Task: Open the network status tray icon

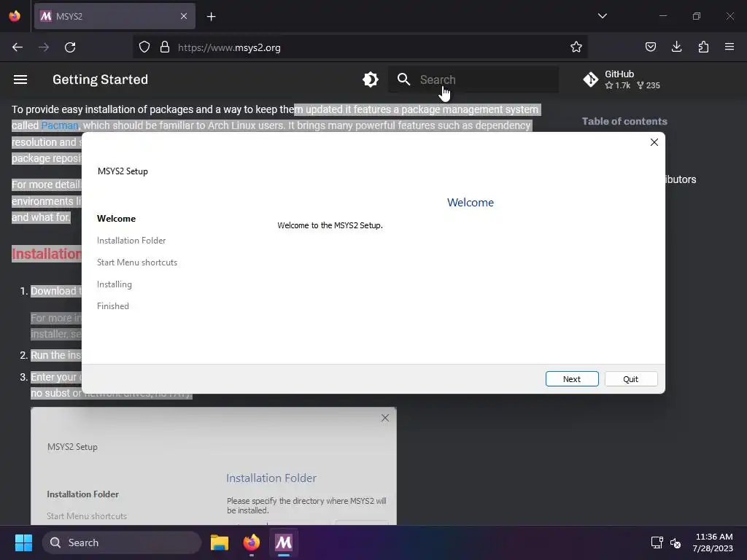Action: point(657,542)
